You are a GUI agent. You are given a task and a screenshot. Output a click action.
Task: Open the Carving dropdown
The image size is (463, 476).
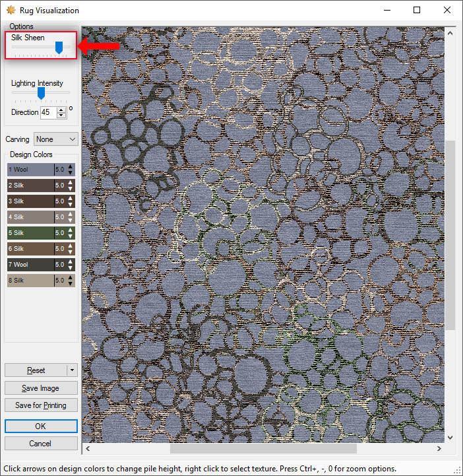tap(56, 139)
